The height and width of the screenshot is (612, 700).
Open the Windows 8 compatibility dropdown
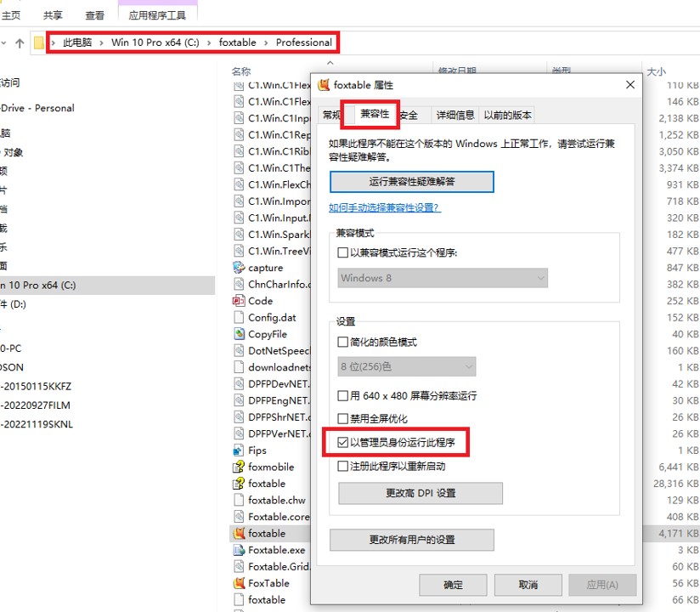tap(443, 278)
